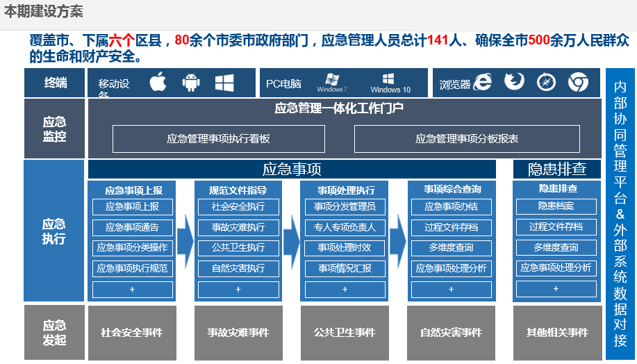This screenshot has width=637, height=364.
Task: Click 多维度查询 in 事项综合查询 column
Action: point(452,247)
